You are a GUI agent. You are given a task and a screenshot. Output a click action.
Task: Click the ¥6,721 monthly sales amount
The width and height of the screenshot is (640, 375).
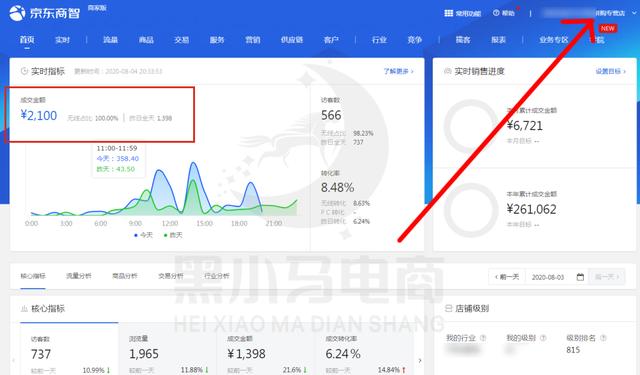[x=525, y=126]
